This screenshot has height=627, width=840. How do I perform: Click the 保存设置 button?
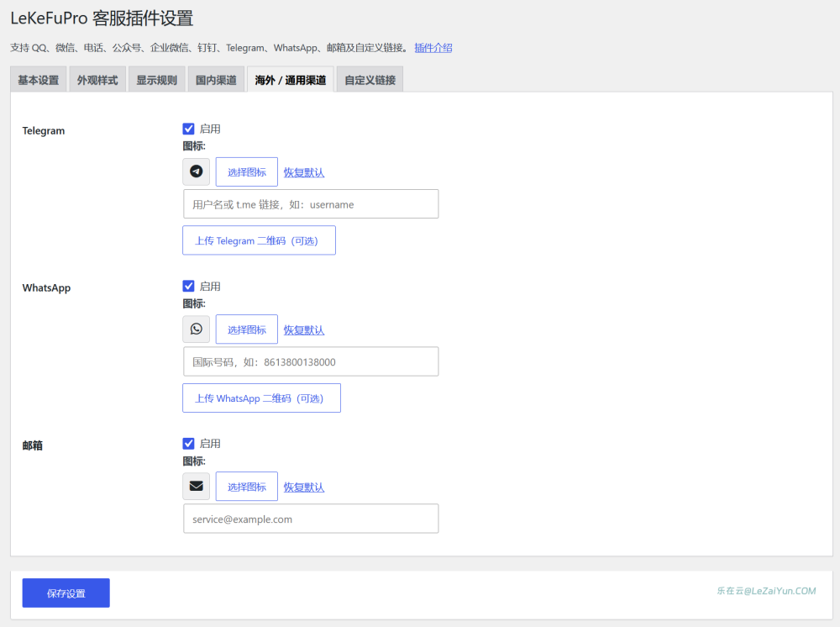click(x=66, y=593)
